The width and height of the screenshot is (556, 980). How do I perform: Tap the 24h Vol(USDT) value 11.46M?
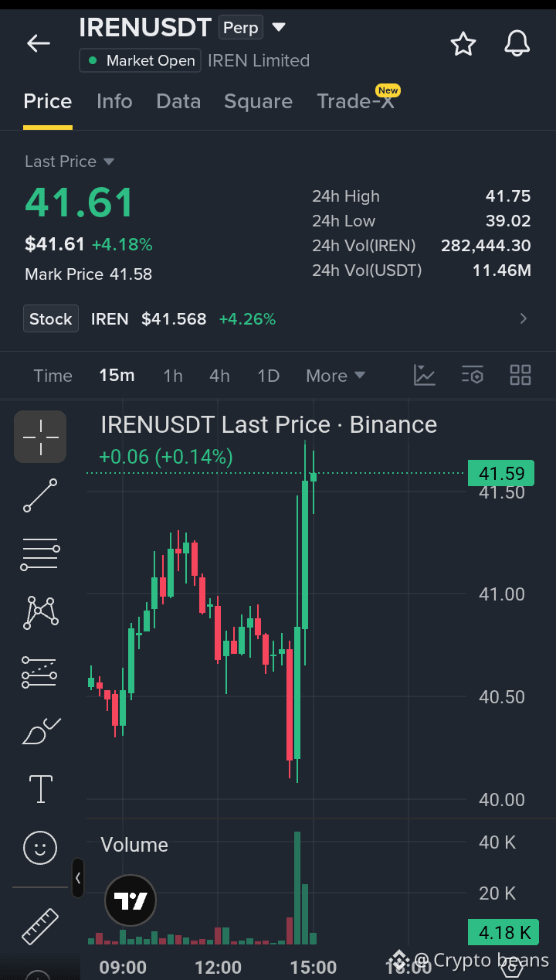tap(501, 271)
